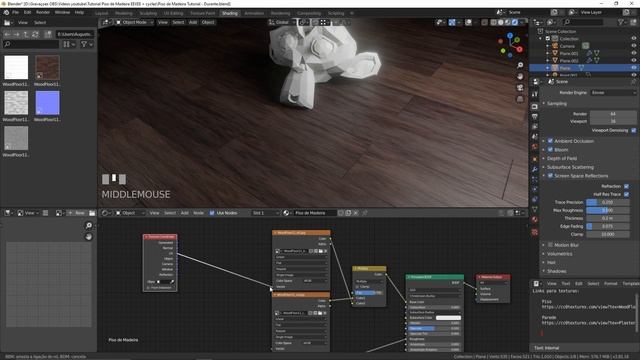
Task: Expand the Shadows panel
Action: (x=556, y=271)
